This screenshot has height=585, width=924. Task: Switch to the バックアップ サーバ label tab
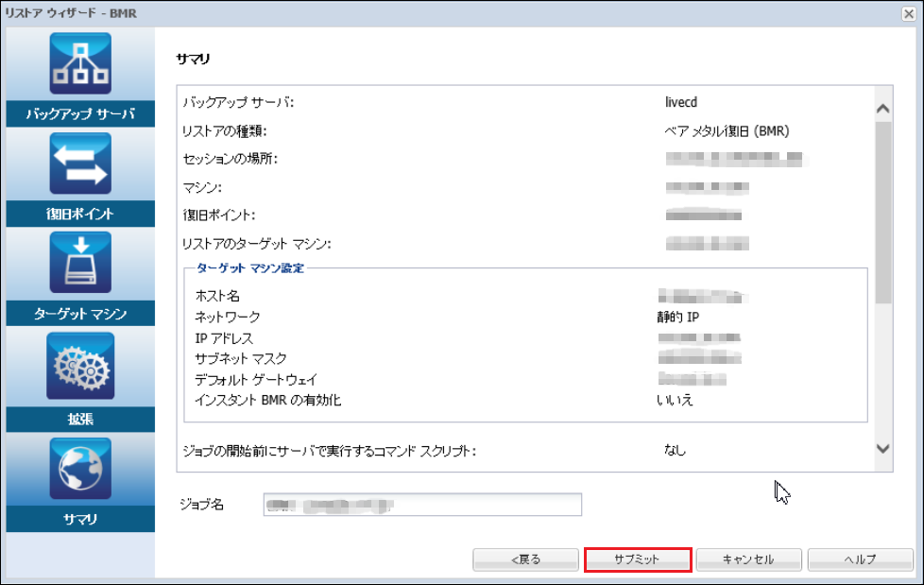(x=80, y=113)
